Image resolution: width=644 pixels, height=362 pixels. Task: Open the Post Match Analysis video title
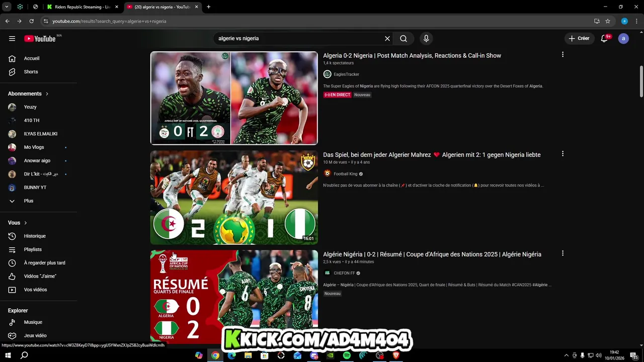[x=412, y=56]
